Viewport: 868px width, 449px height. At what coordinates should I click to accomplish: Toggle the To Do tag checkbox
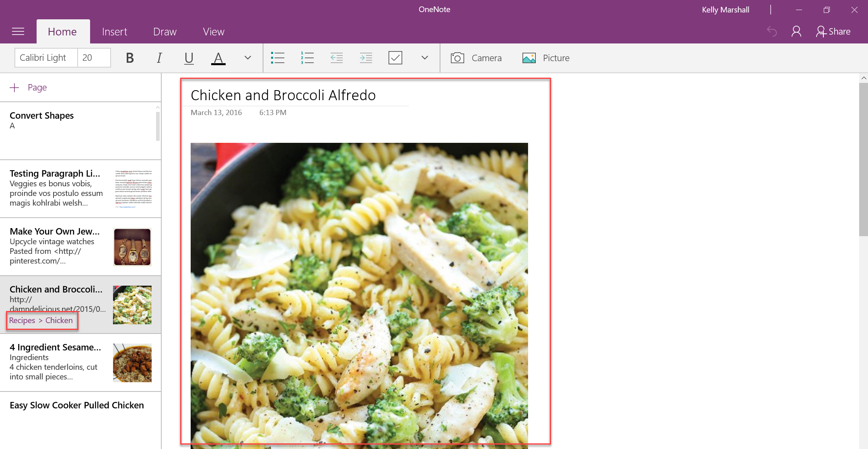[395, 58]
